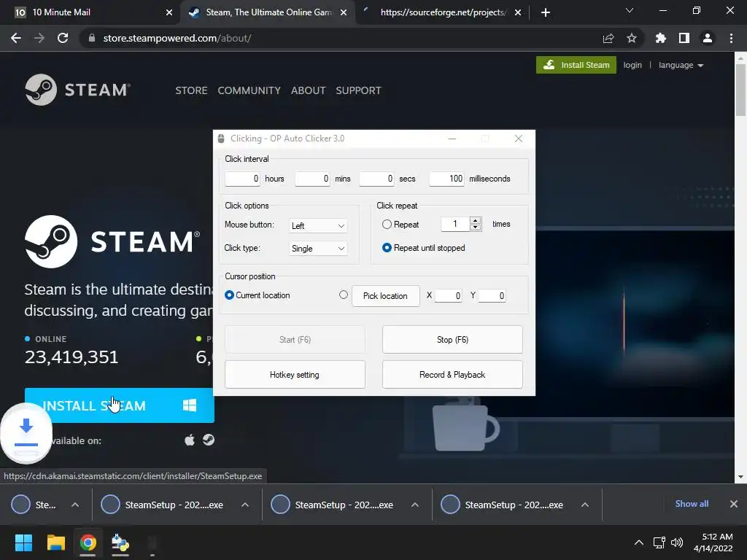The height and width of the screenshot is (560, 747).
Task: Open the SUPPORT menu on Steam
Action: click(358, 90)
